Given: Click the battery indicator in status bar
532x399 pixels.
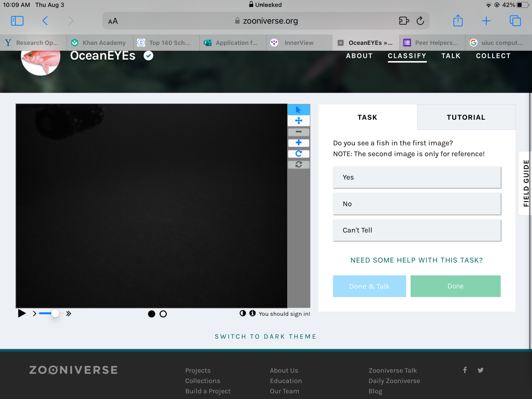Looking at the screenshot, I should point(523,5).
